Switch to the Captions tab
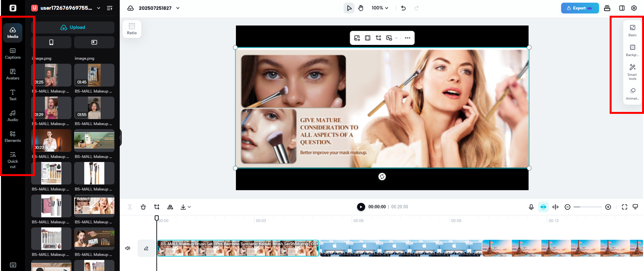This screenshot has height=271, width=644. [x=13, y=53]
